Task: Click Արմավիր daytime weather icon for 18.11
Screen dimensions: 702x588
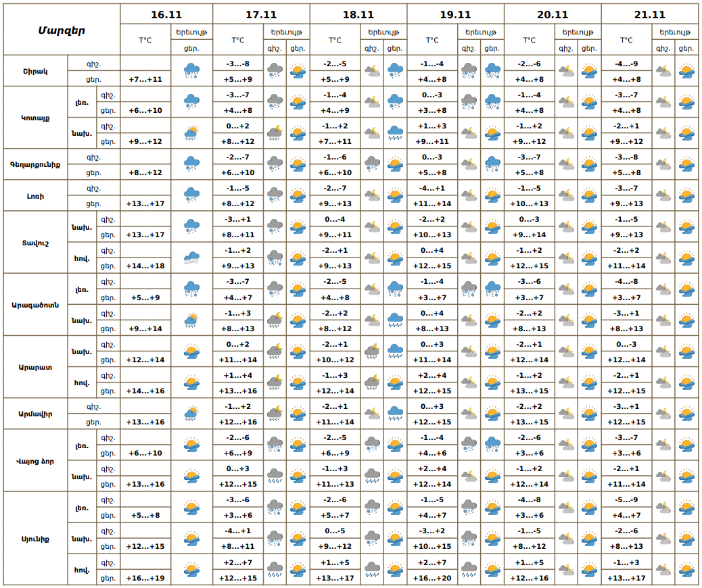Action: pos(396,414)
